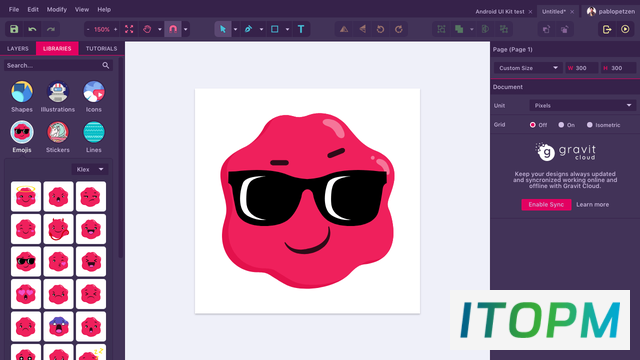Switch to Android UI Kit test tab

coord(500,11)
